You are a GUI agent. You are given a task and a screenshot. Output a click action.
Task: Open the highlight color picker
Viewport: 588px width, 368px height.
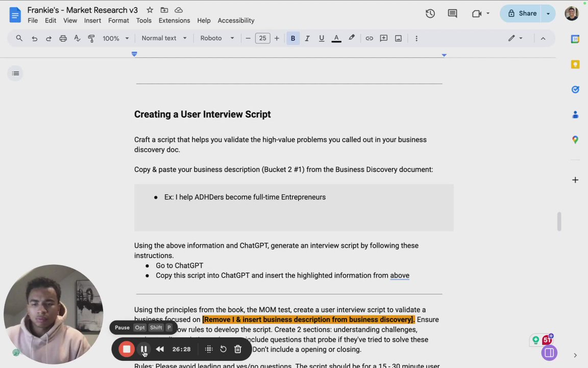(351, 38)
